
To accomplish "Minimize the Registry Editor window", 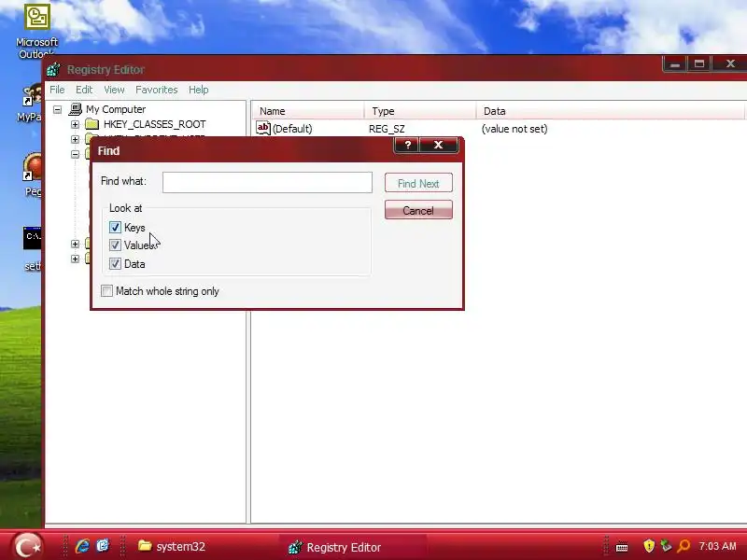I will pos(674,63).
